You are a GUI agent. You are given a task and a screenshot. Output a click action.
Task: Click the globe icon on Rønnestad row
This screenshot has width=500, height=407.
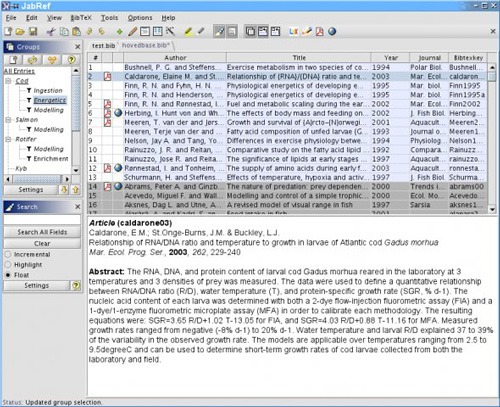(118, 168)
